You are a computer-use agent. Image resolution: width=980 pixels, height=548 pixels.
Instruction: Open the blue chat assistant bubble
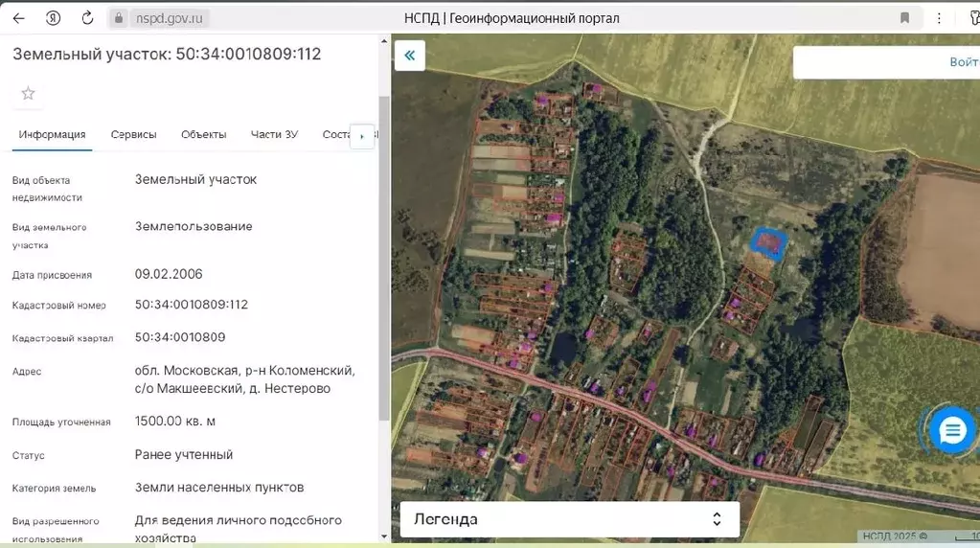point(951,431)
